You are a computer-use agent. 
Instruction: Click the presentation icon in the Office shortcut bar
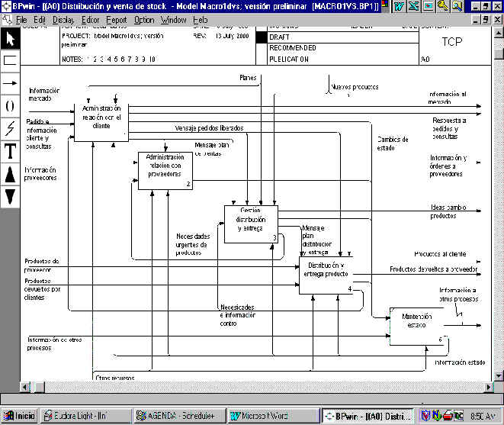point(429,6)
